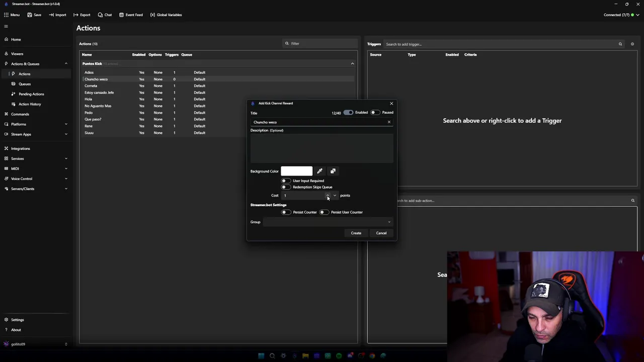This screenshot has height=362, width=644.
Task: Expand the Services sidebar section
Action: click(x=35, y=158)
